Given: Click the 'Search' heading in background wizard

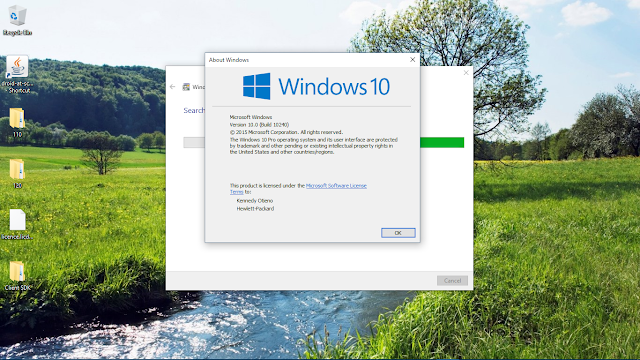Looking at the screenshot, I should (x=194, y=110).
